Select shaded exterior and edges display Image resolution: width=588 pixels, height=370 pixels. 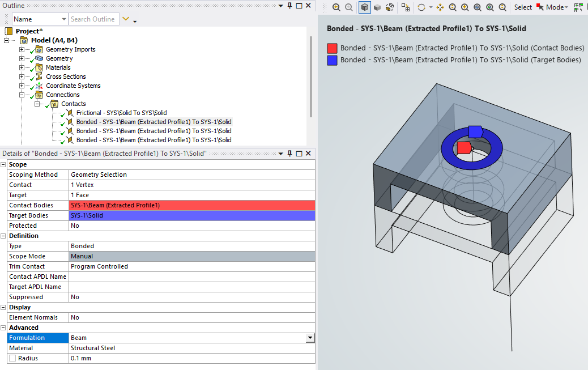(364, 7)
